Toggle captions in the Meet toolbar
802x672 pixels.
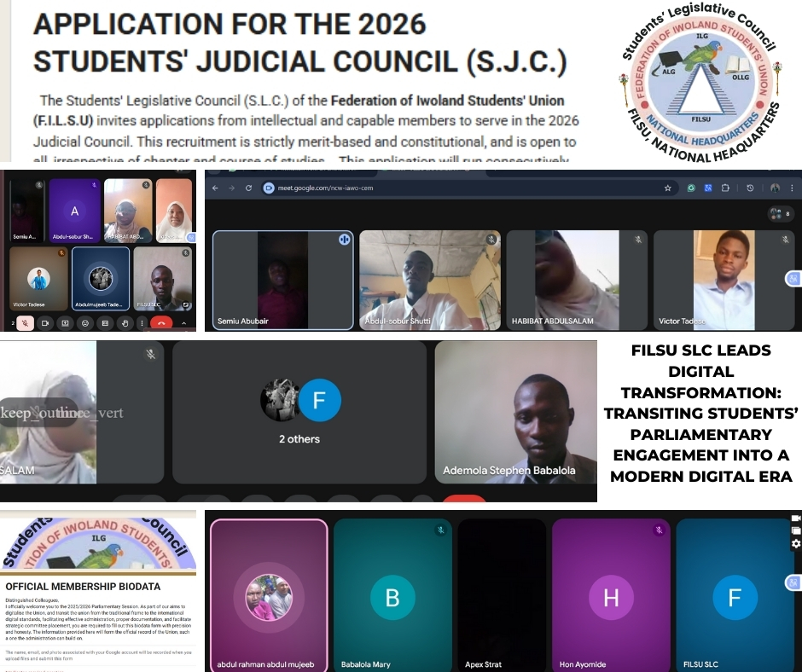pyautogui.click(x=105, y=323)
